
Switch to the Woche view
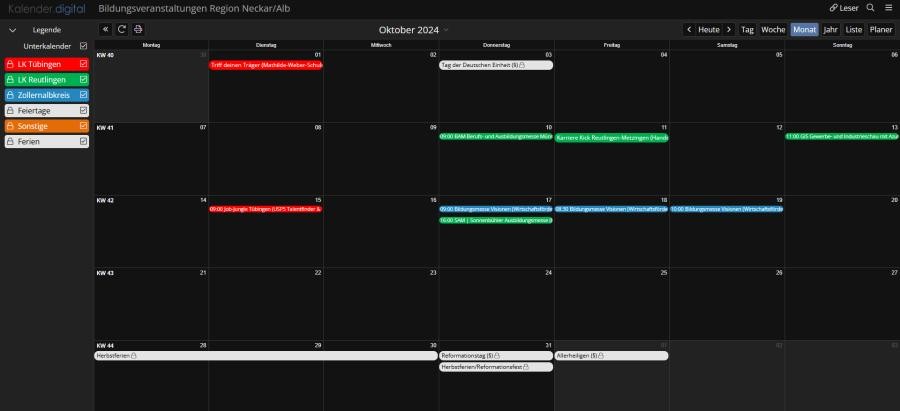coord(773,30)
